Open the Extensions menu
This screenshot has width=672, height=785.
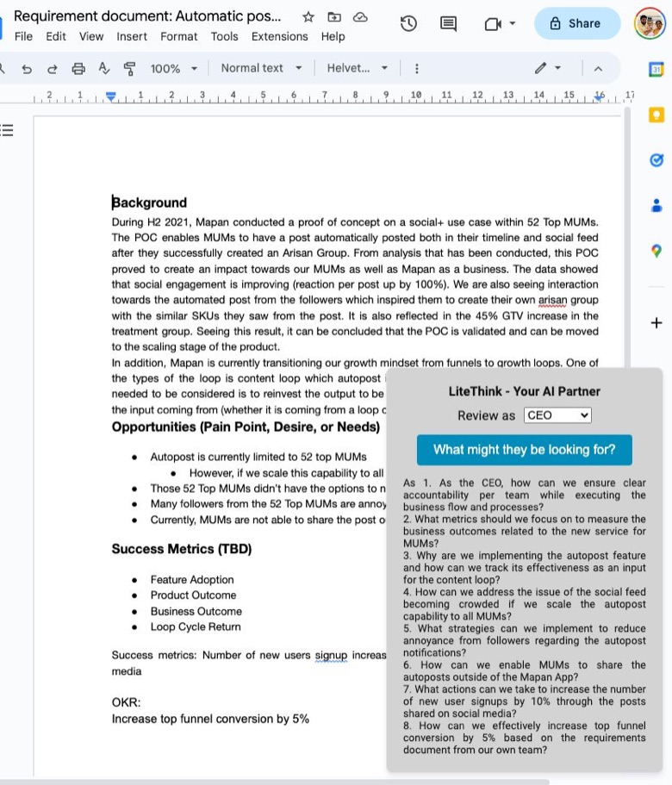click(279, 36)
